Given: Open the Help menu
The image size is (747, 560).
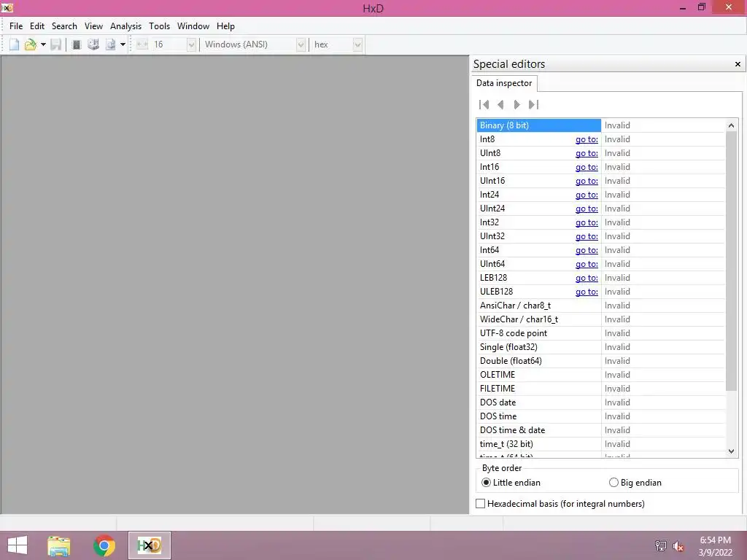Looking at the screenshot, I should click(x=225, y=26).
